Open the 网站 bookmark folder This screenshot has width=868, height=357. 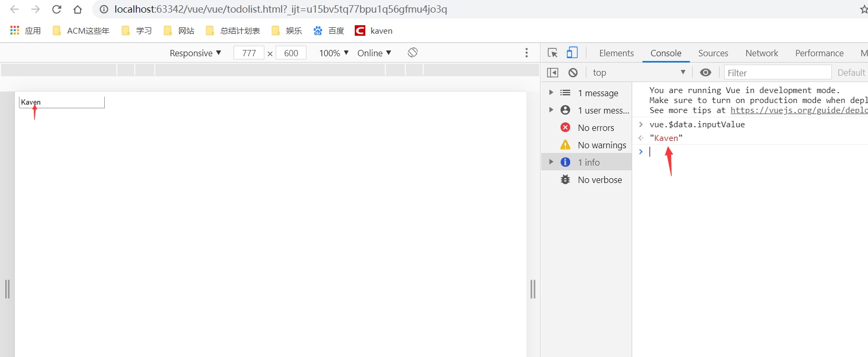179,30
